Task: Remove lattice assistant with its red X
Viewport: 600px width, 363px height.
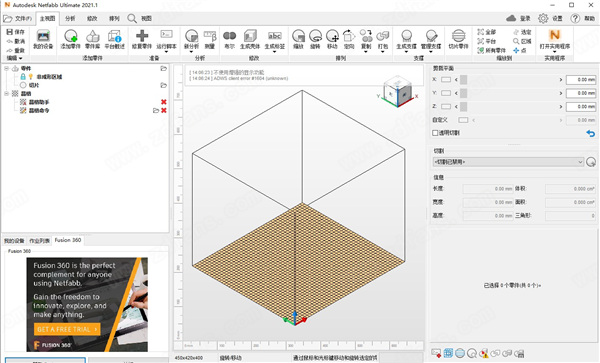Action: pos(164,102)
